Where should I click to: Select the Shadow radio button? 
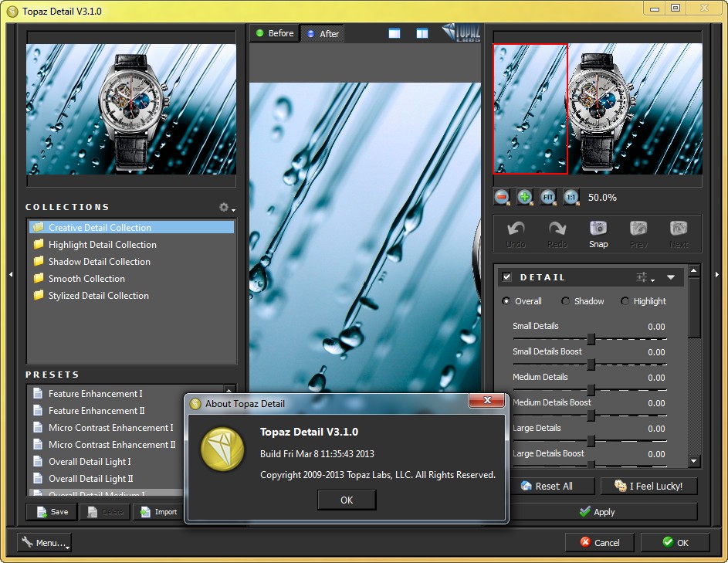(x=565, y=301)
